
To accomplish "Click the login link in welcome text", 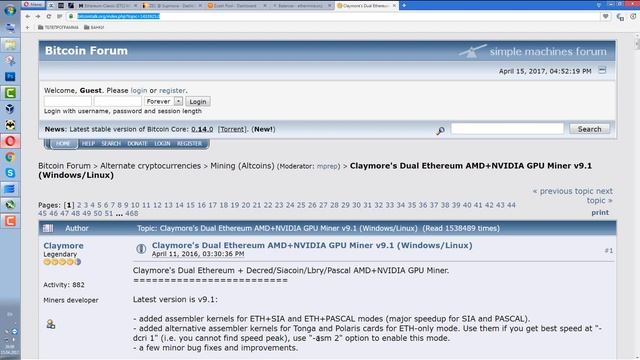I will click(139, 90).
